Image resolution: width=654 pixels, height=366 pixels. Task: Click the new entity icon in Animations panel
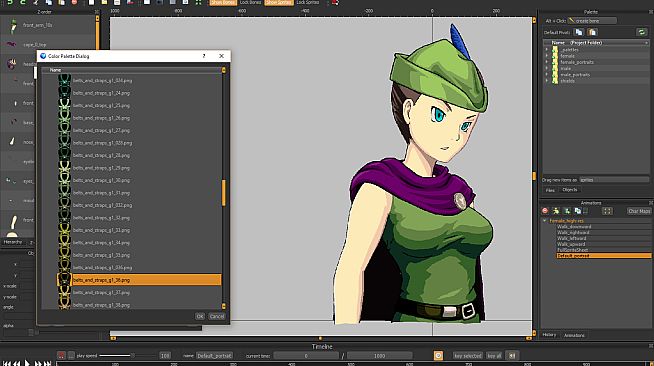[556, 211]
